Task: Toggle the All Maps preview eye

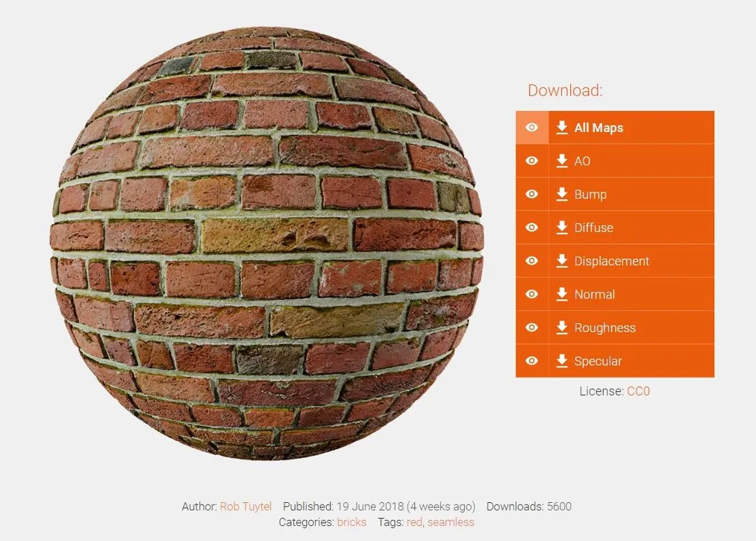Action: [532, 128]
